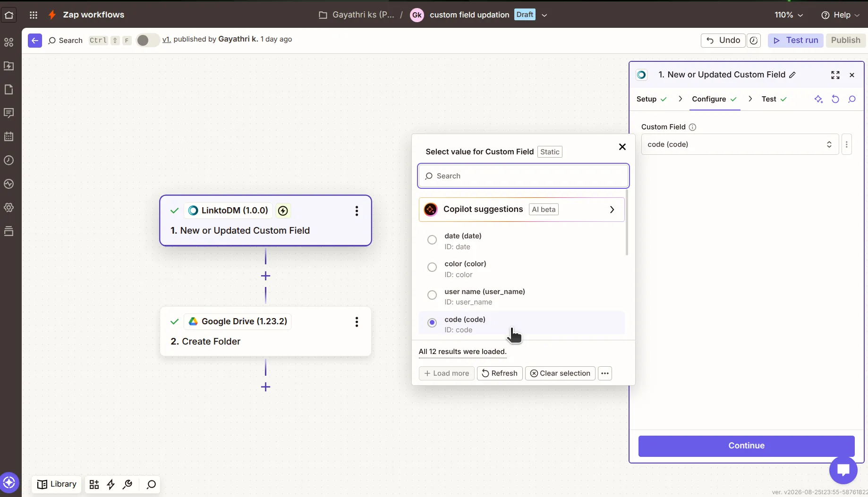This screenshot has height=497, width=868.
Task: Open the 110% zoom dropdown
Action: [x=789, y=15]
